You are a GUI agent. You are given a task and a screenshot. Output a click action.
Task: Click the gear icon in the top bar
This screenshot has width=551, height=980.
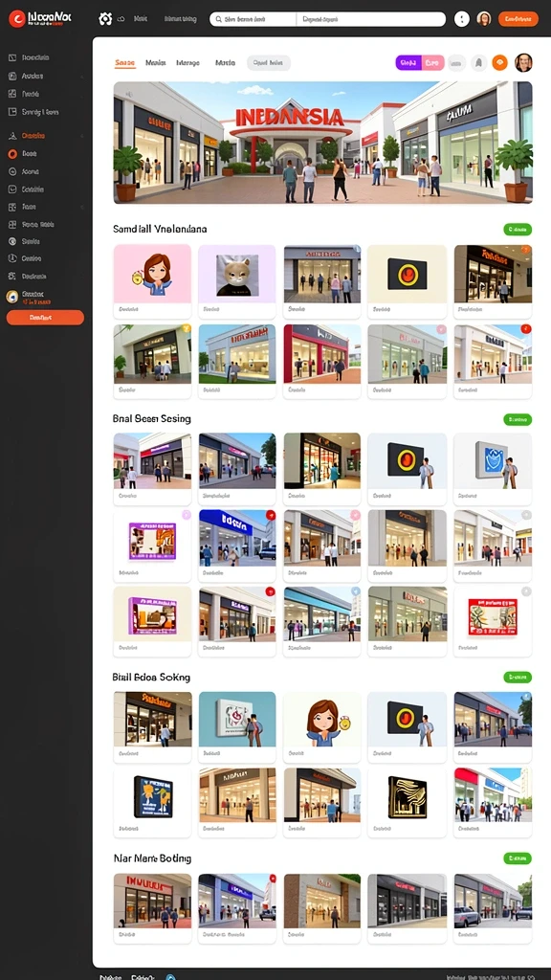tap(105, 19)
